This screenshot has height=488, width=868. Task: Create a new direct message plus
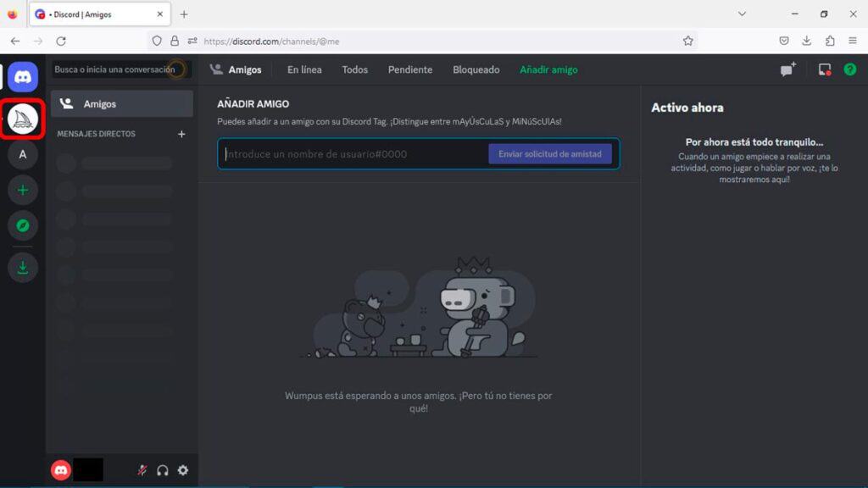coord(181,134)
